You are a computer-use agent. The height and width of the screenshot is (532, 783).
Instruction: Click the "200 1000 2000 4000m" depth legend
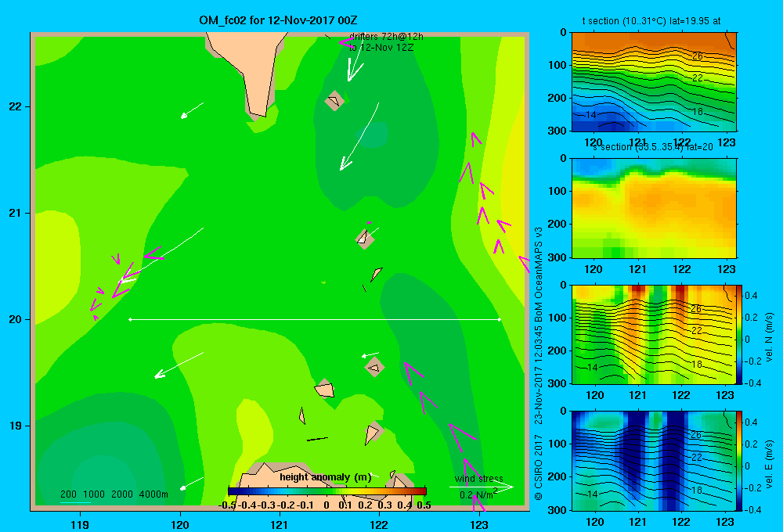(114, 494)
